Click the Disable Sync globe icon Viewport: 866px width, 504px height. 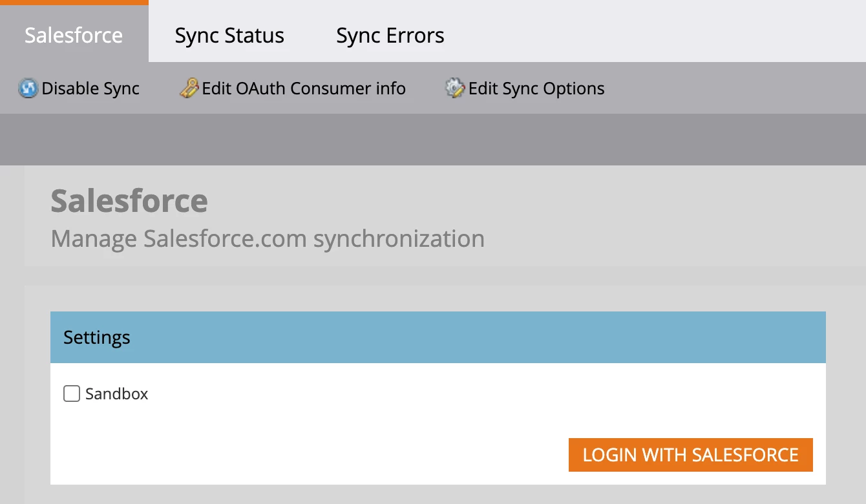click(x=28, y=89)
